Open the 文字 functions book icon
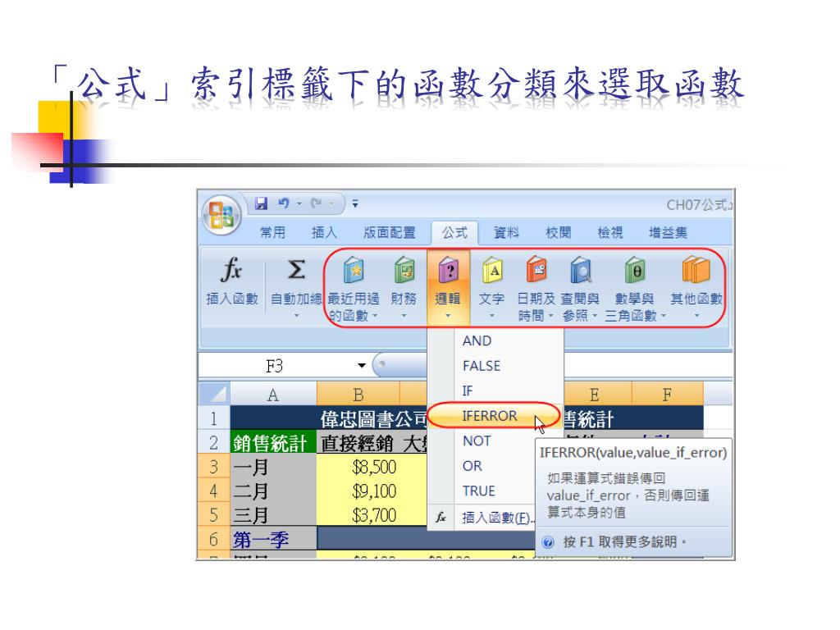The height and width of the screenshot is (630, 840). [492, 269]
